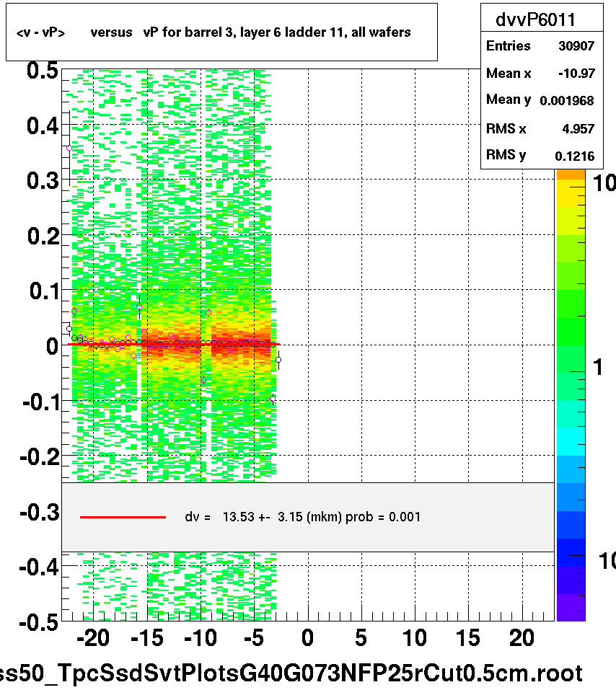Click the y-axis label -0.5

[x=39, y=622]
